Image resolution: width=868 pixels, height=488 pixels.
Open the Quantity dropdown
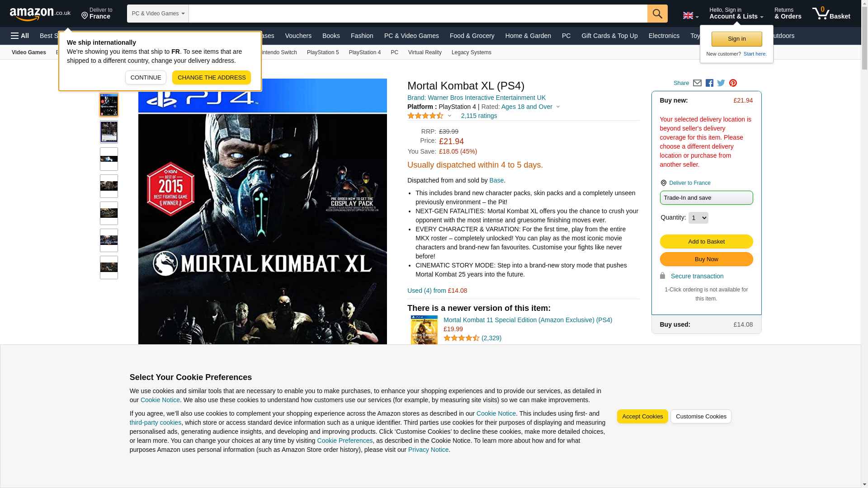pyautogui.click(x=698, y=218)
